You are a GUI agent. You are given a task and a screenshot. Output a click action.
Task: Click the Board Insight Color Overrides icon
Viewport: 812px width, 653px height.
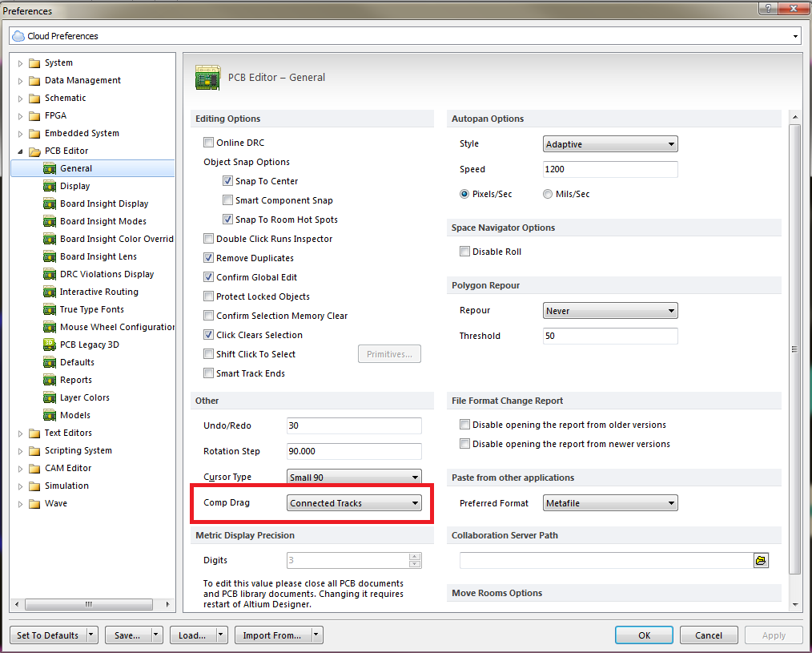click(x=50, y=239)
